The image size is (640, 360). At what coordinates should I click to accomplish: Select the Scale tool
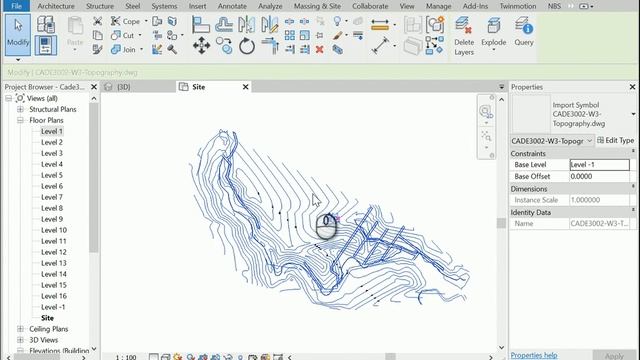pyautogui.click(x=304, y=35)
